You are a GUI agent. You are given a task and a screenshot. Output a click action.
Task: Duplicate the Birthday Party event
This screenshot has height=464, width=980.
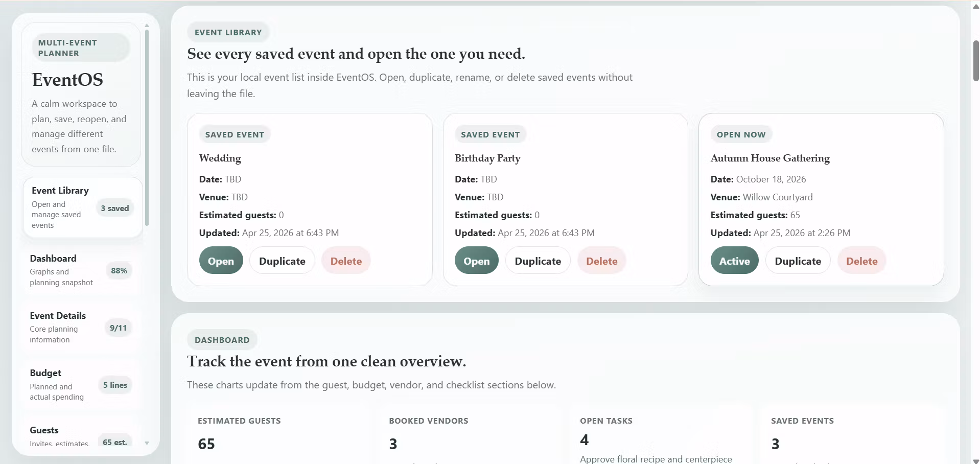[x=538, y=261]
